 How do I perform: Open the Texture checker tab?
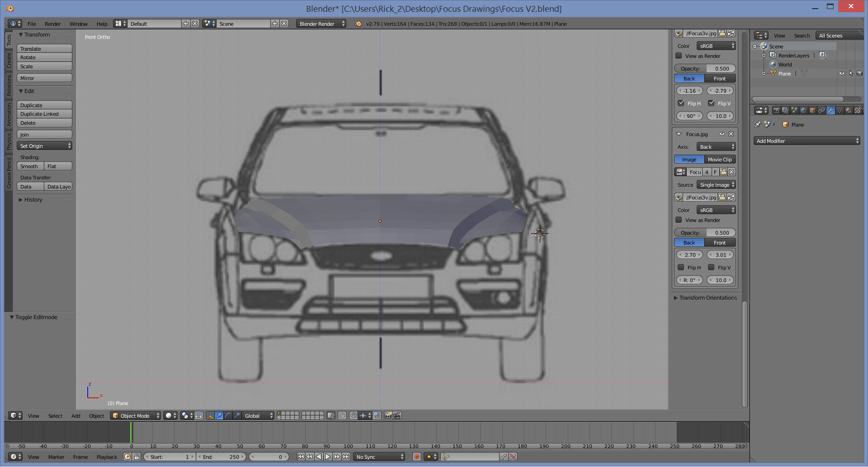click(x=858, y=110)
